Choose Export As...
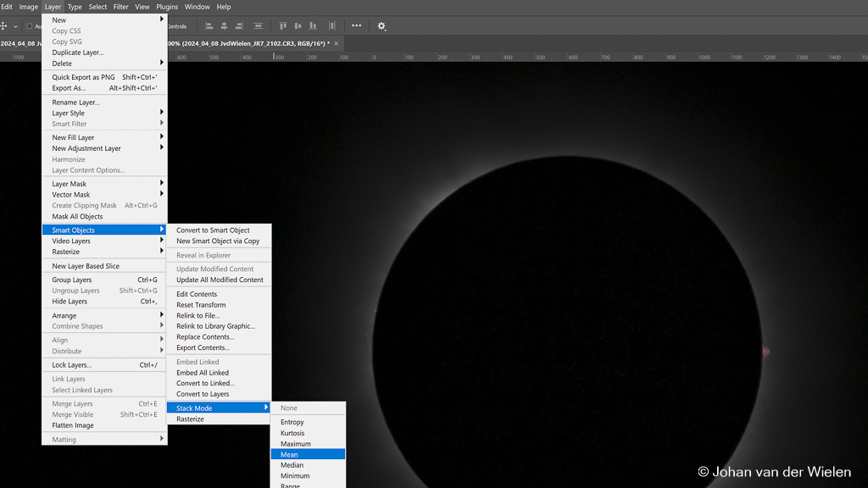Viewport: 868px width, 488px height. pos(104,88)
